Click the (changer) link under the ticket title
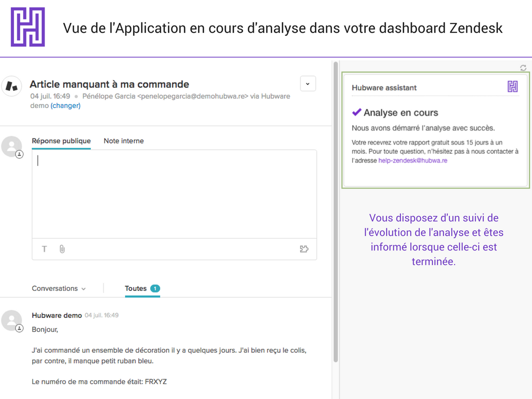Screen dimensions: 532x399 click(x=65, y=105)
